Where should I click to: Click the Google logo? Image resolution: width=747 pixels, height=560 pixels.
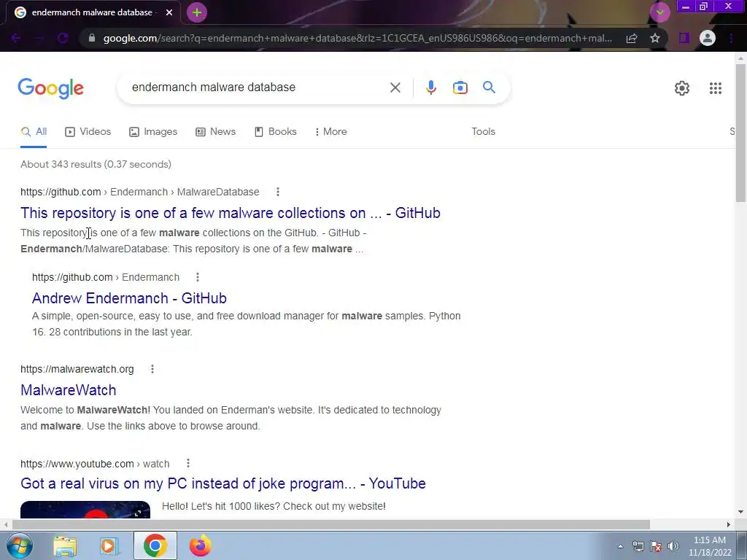click(x=50, y=88)
